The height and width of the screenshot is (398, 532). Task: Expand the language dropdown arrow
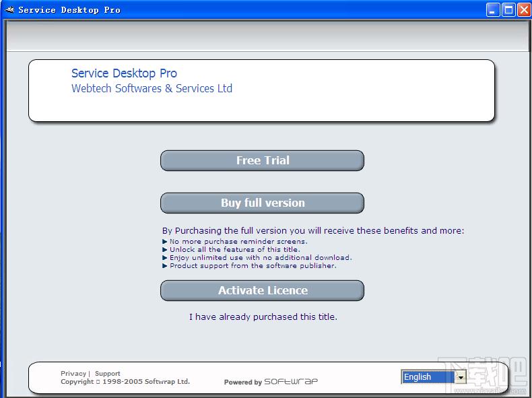(x=461, y=377)
